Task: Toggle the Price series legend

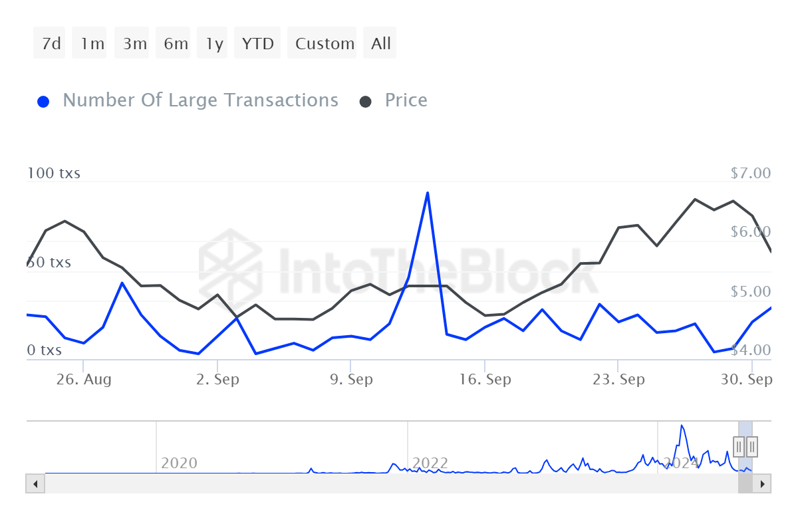Action: click(406, 100)
